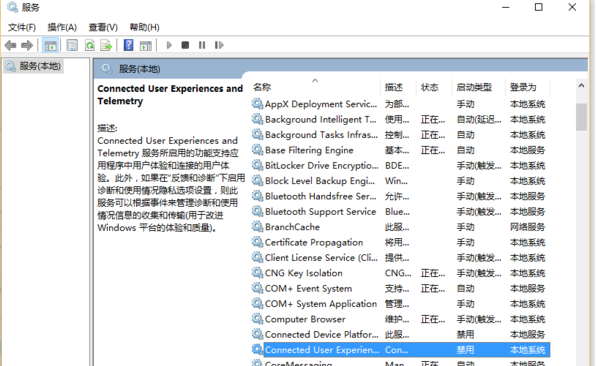Click gear icon beside Base Filtering Engine

pyautogui.click(x=257, y=150)
